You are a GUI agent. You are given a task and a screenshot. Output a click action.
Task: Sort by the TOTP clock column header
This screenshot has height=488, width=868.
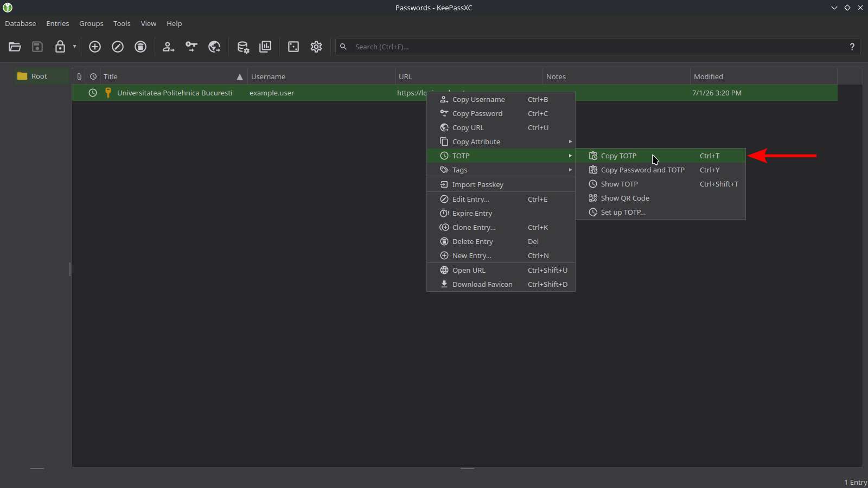93,76
